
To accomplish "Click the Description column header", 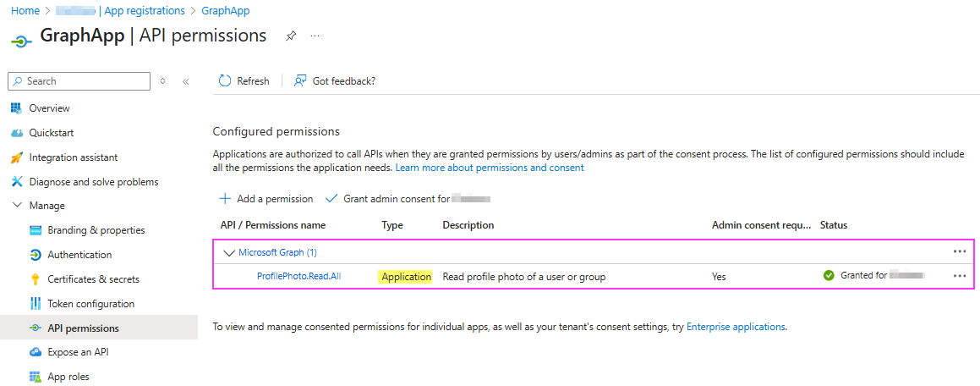I will click(468, 225).
